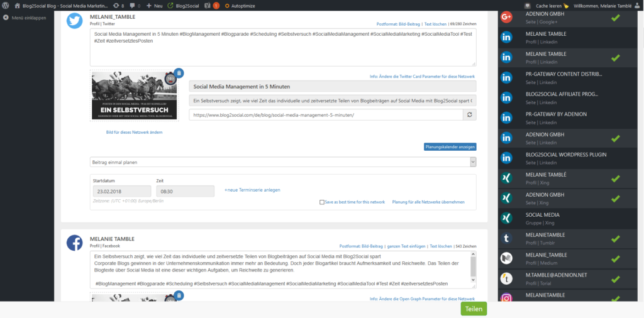Click the Xing icon of ADENION GMBH page
The height and width of the screenshot is (318, 644).
(x=506, y=198)
